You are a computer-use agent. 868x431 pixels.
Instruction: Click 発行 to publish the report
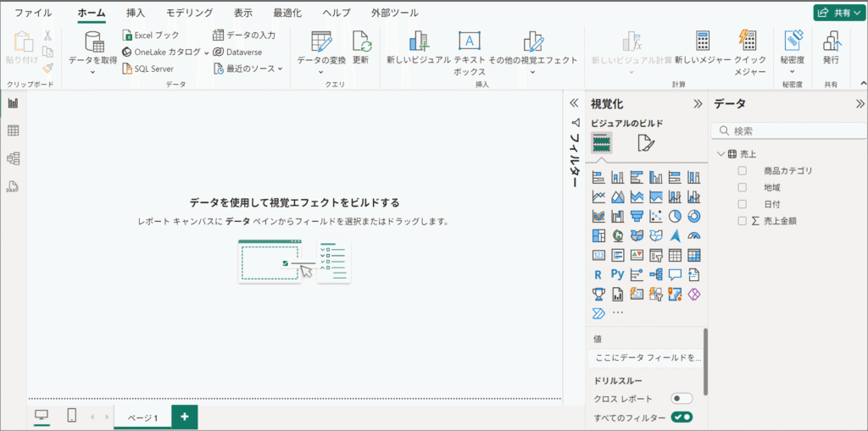tap(831, 47)
